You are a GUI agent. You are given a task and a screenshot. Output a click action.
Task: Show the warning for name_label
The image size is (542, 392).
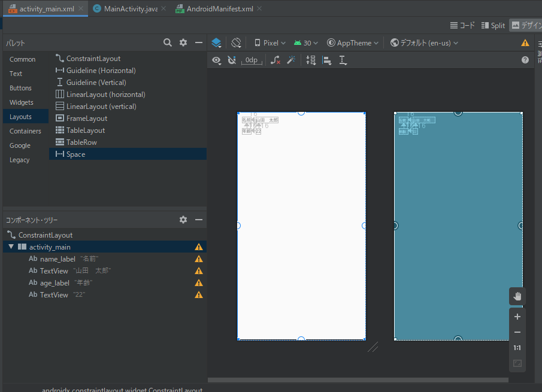pyautogui.click(x=199, y=259)
